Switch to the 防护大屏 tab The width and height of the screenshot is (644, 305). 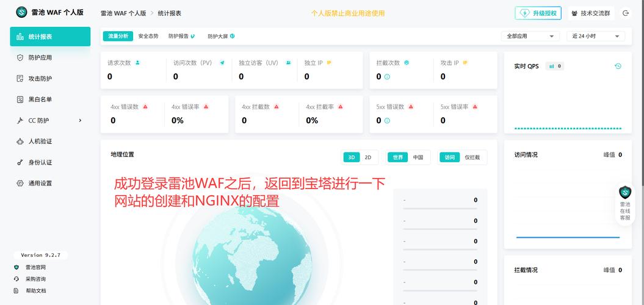pos(221,36)
